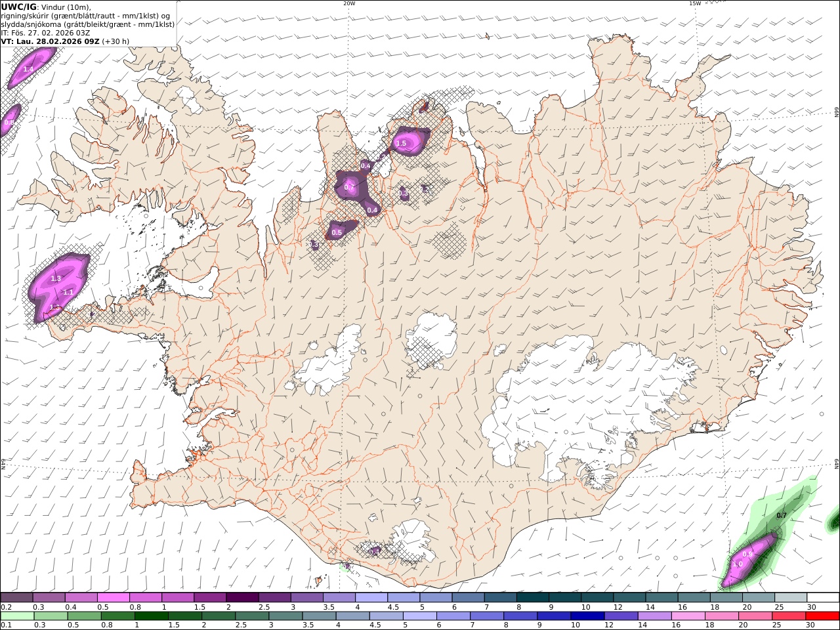The image size is (840, 630).
Task: Click the 1.1 value on the western snow blob
Action: 68,292
